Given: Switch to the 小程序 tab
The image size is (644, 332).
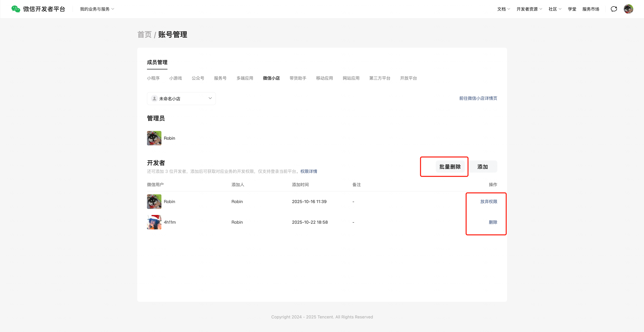Looking at the screenshot, I should point(153,78).
